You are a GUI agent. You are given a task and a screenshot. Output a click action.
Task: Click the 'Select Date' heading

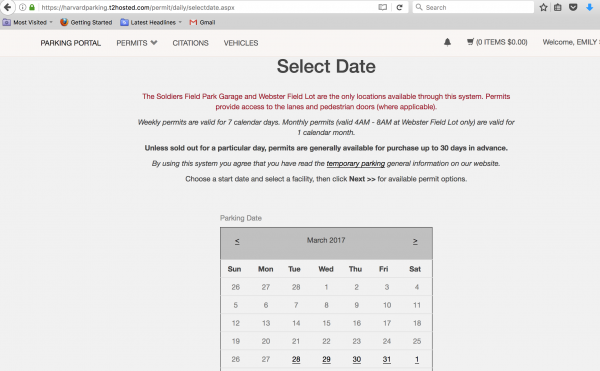point(326,66)
